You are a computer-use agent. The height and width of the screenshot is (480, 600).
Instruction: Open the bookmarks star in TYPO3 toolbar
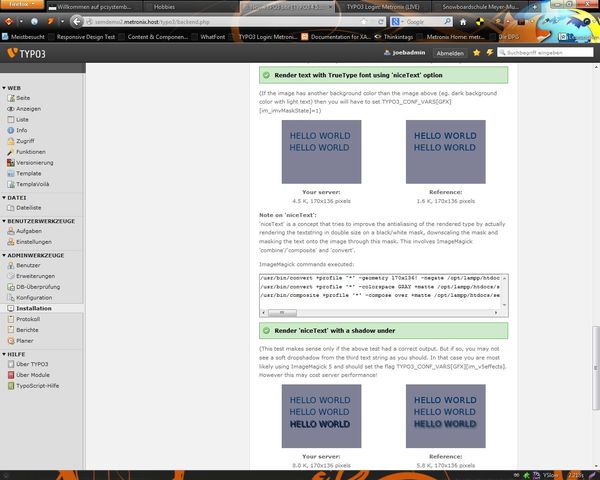476,53
